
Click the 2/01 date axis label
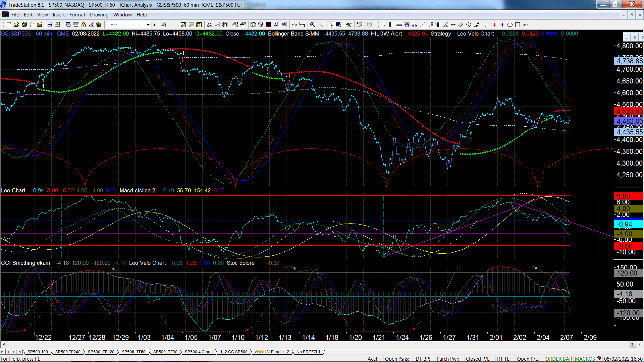coord(496,338)
